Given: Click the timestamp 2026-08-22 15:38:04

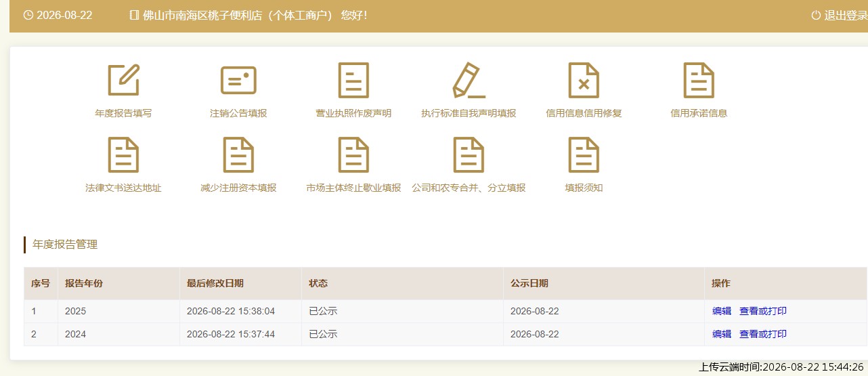Looking at the screenshot, I should click(231, 312).
